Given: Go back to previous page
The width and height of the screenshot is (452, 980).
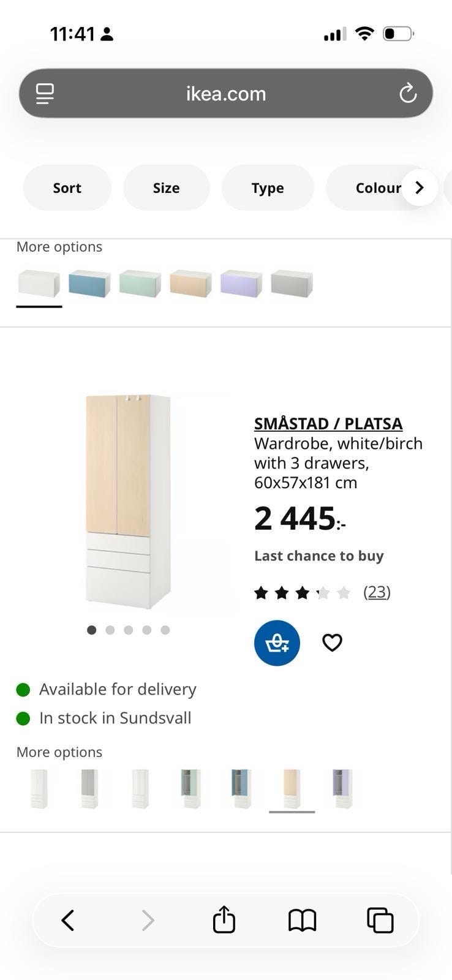Looking at the screenshot, I should point(68,920).
